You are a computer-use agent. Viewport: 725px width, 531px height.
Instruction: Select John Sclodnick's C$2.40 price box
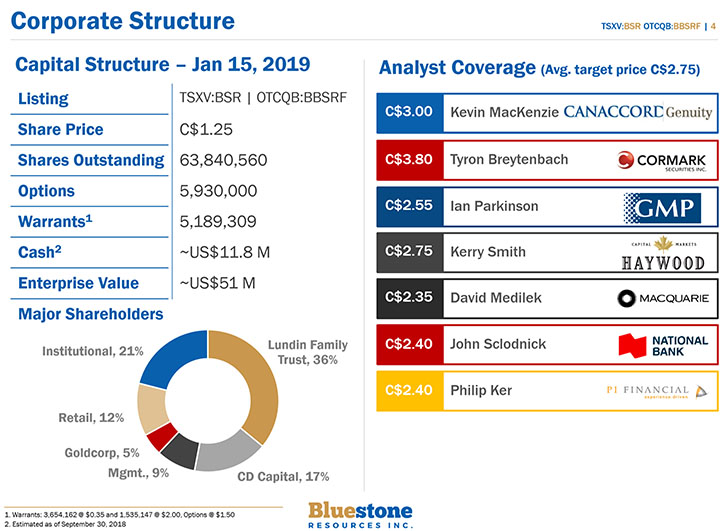tap(410, 345)
